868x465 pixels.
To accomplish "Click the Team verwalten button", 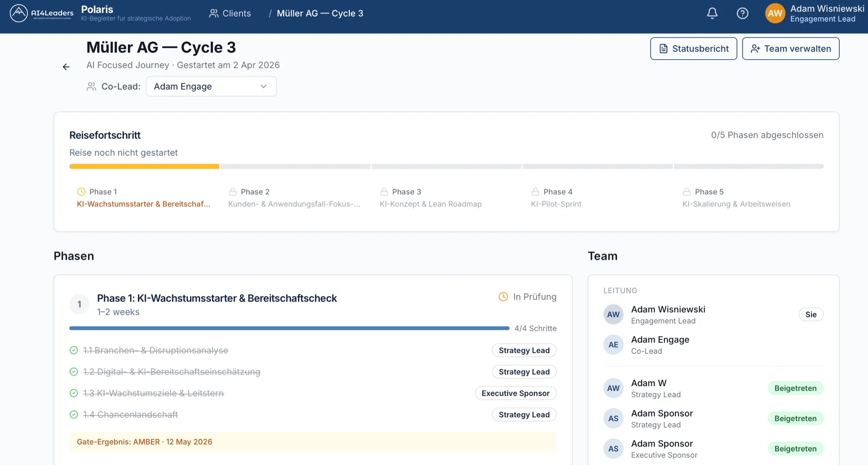I will [790, 49].
